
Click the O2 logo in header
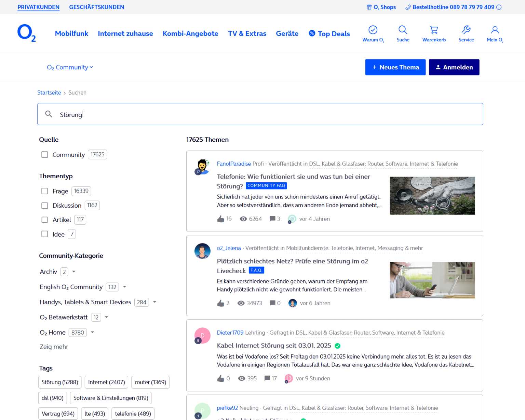click(x=26, y=33)
